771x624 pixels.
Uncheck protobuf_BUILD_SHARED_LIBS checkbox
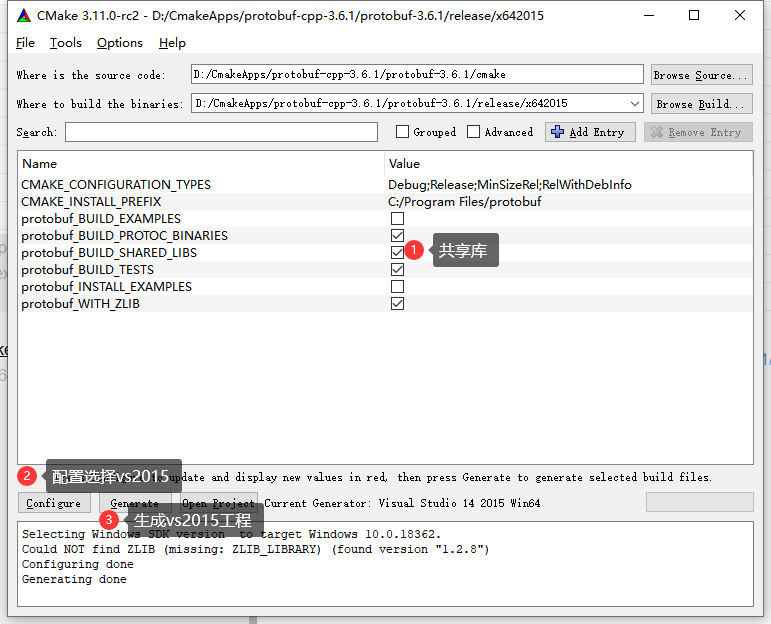pyautogui.click(x=397, y=252)
